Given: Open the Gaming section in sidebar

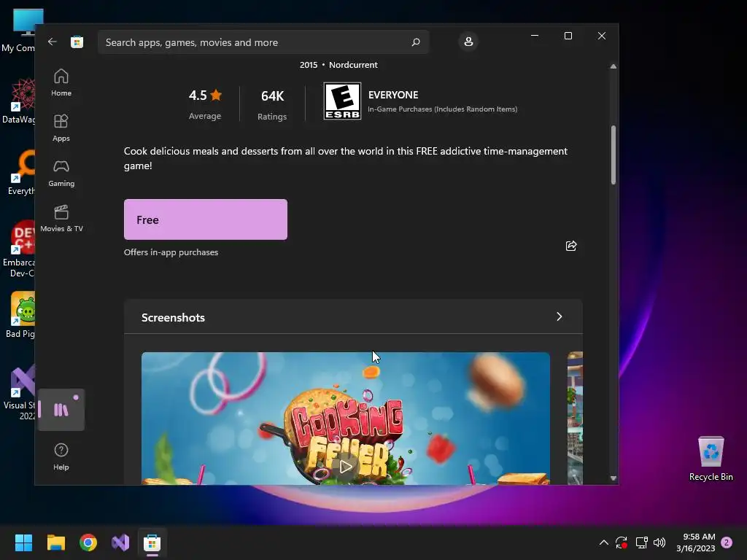Looking at the screenshot, I should pos(61,174).
